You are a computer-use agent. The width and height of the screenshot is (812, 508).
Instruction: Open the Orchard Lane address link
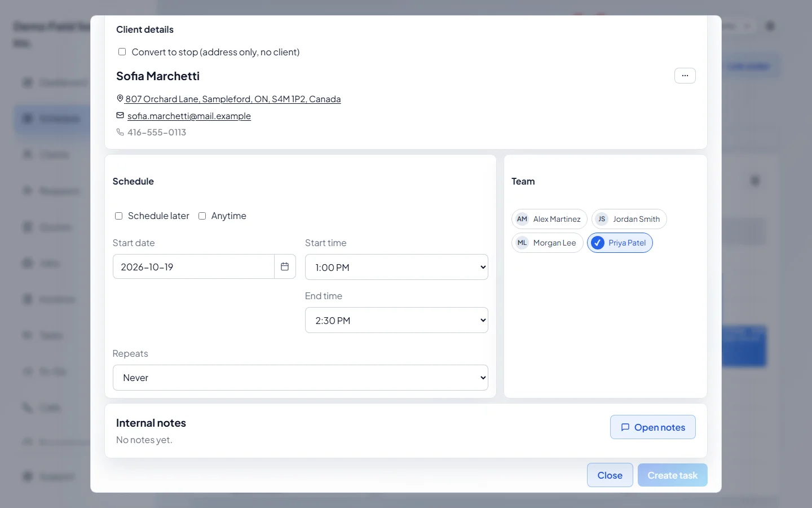(233, 99)
